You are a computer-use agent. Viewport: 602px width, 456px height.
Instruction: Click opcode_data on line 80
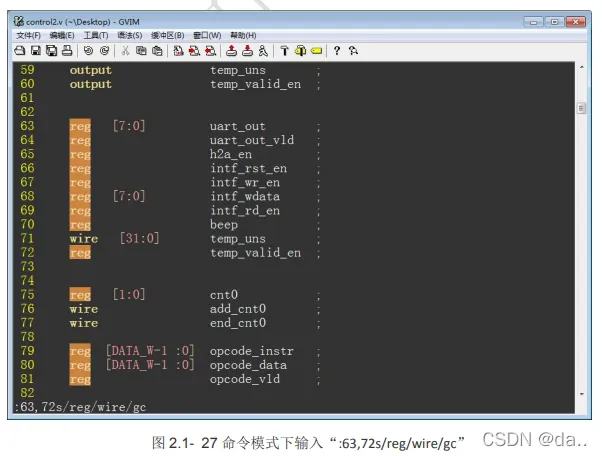click(248, 365)
